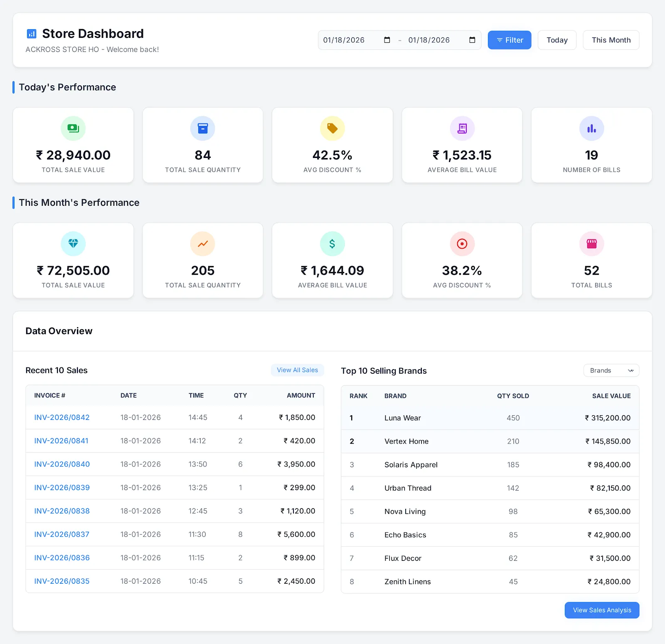Click the dashboard icon beside Store Dashboard title

[x=32, y=33]
